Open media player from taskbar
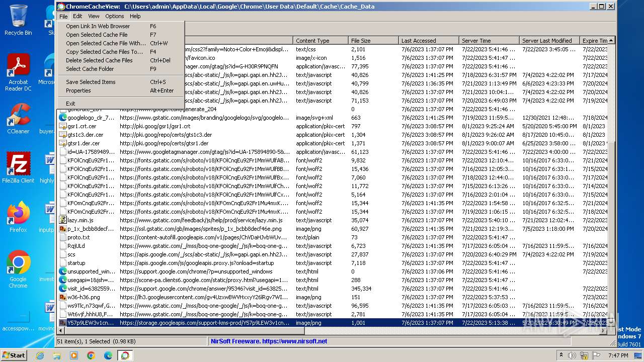Screen dimensions: 644x362 point(74,355)
